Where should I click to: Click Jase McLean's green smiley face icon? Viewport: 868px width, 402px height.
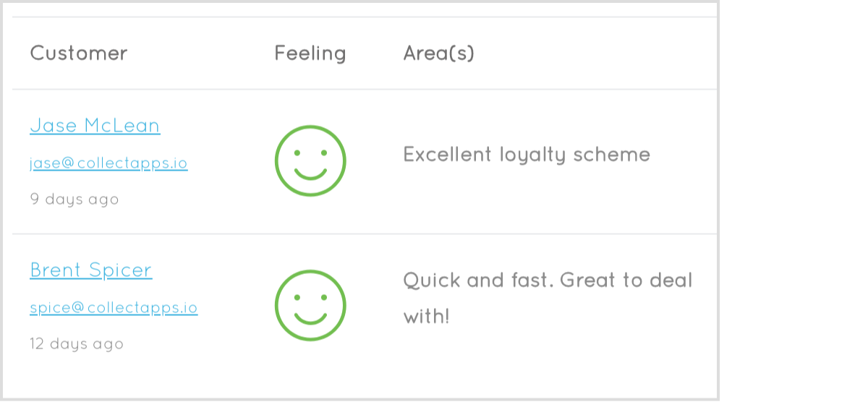point(310,161)
